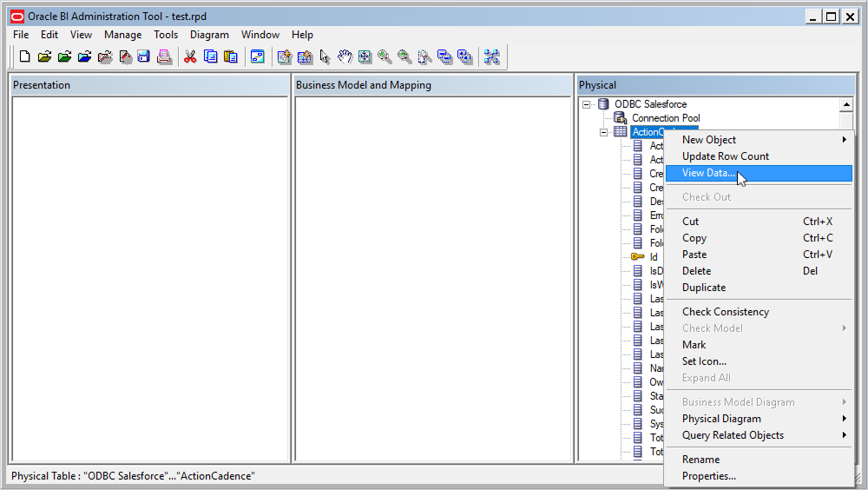Click status bar text Physical Table ActionCadence

tap(133, 476)
